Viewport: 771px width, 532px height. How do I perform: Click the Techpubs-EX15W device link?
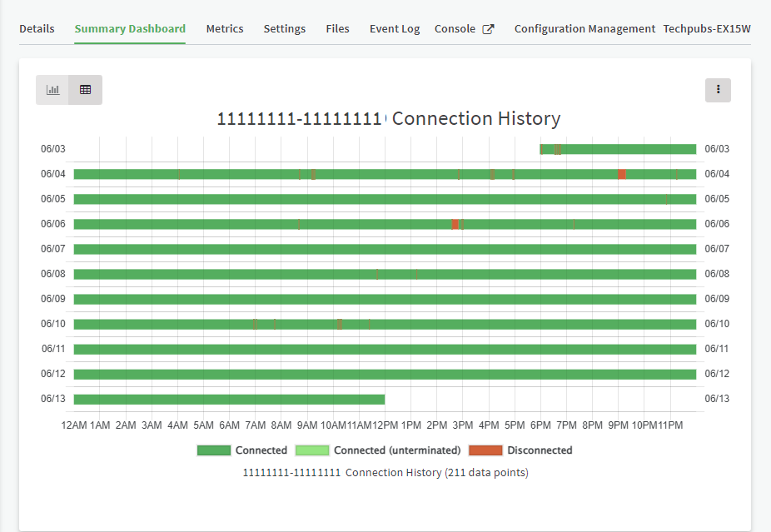pyautogui.click(x=707, y=29)
